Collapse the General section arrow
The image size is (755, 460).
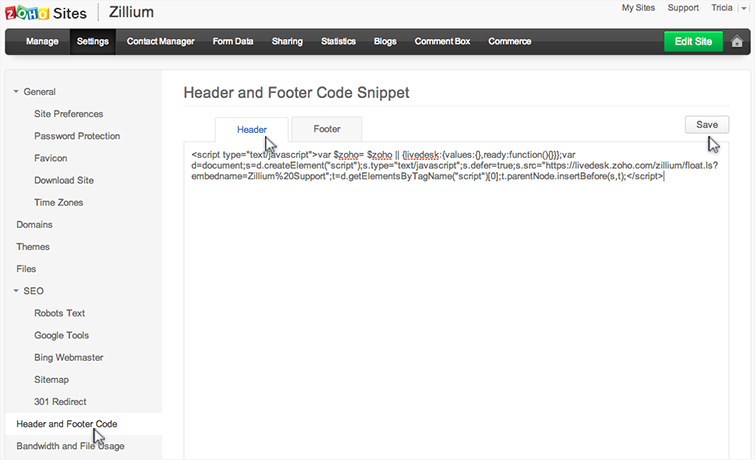pyautogui.click(x=16, y=92)
